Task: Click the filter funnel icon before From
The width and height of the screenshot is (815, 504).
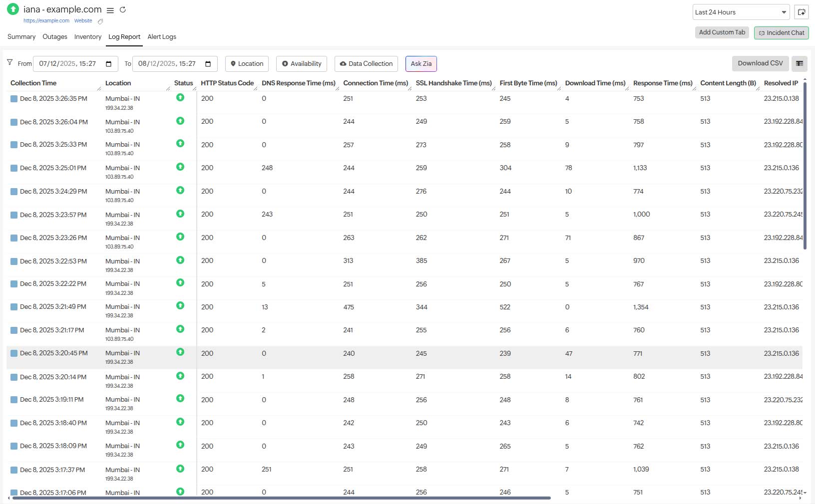Action: pyautogui.click(x=9, y=62)
